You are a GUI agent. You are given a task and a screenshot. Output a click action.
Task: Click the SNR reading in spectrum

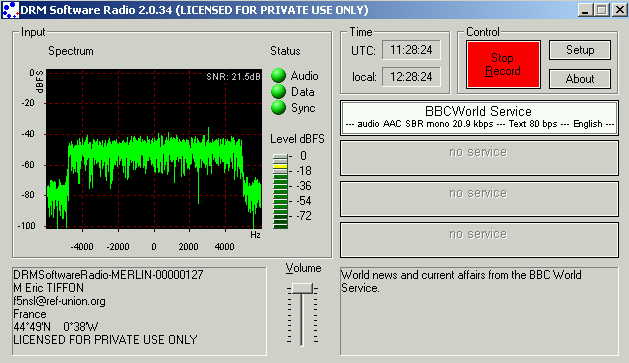pyautogui.click(x=233, y=77)
